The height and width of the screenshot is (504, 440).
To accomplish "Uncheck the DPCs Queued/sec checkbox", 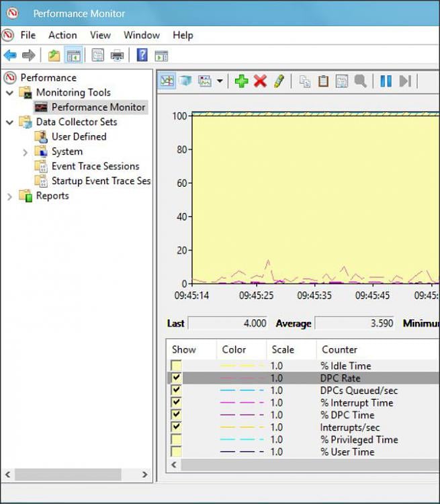I will coord(176,390).
